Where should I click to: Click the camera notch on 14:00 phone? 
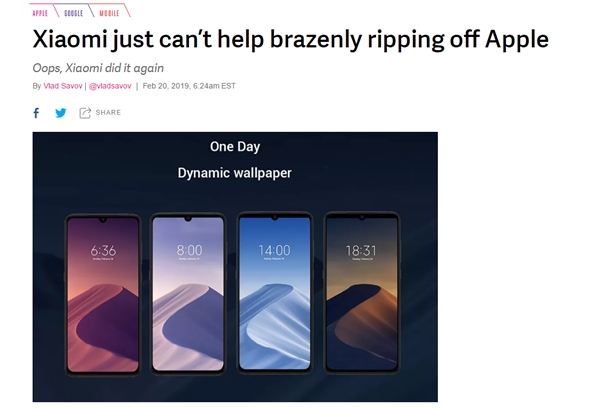[x=275, y=217]
